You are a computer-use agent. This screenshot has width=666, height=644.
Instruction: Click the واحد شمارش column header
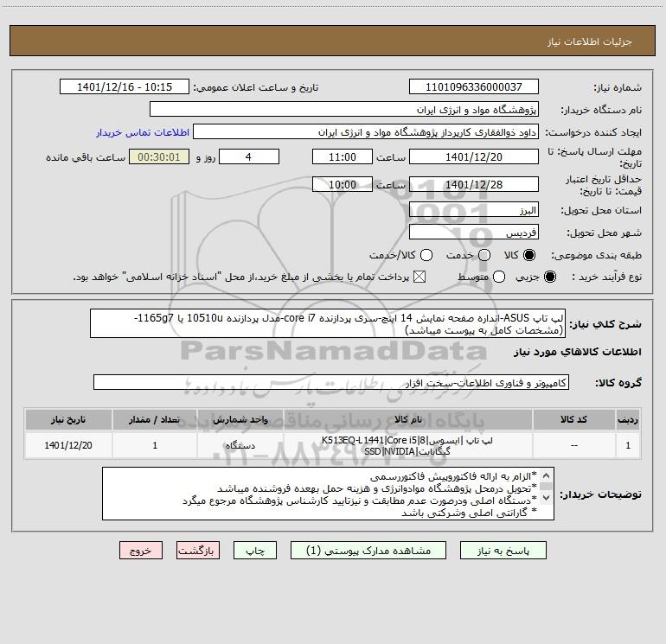pos(240,420)
